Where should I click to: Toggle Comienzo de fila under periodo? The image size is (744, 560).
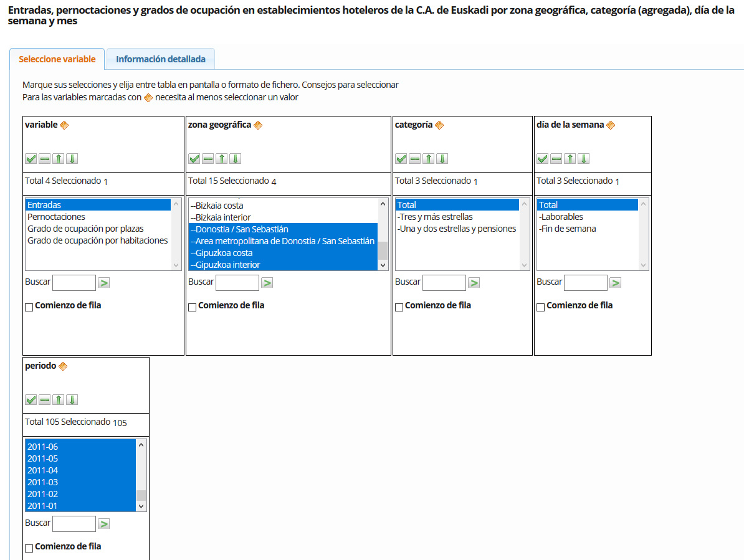[x=29, y=548]
